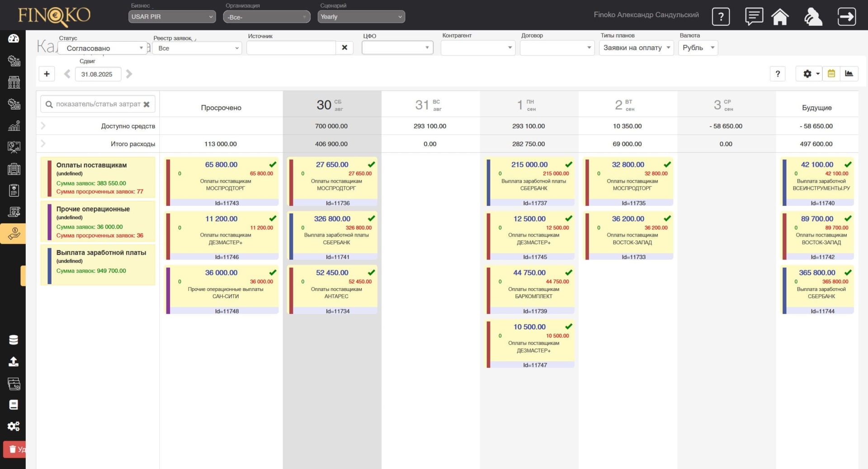This screenshot has width=868, height=469.
Task: Open the database icon in sidebar
Action: point(14,340)
